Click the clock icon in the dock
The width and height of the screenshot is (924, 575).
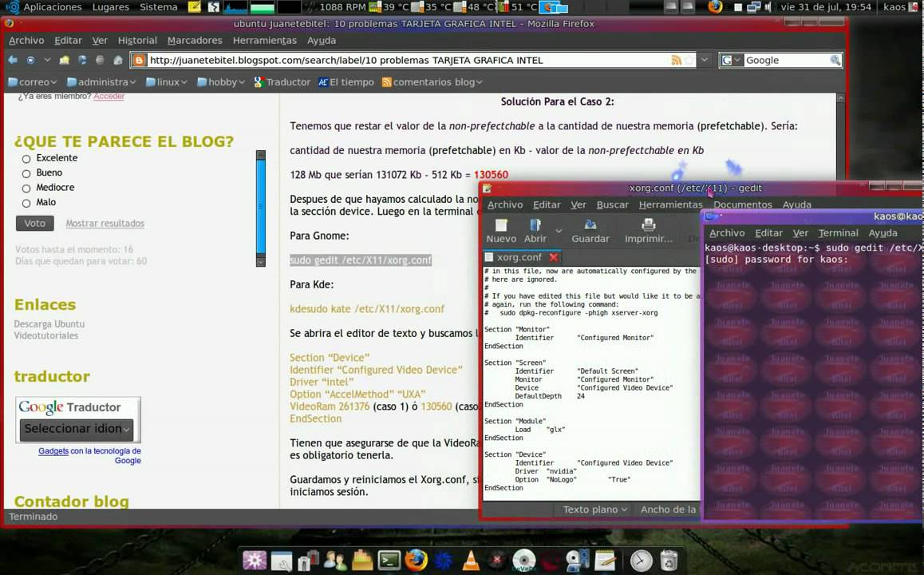click(x=642, y=560)
